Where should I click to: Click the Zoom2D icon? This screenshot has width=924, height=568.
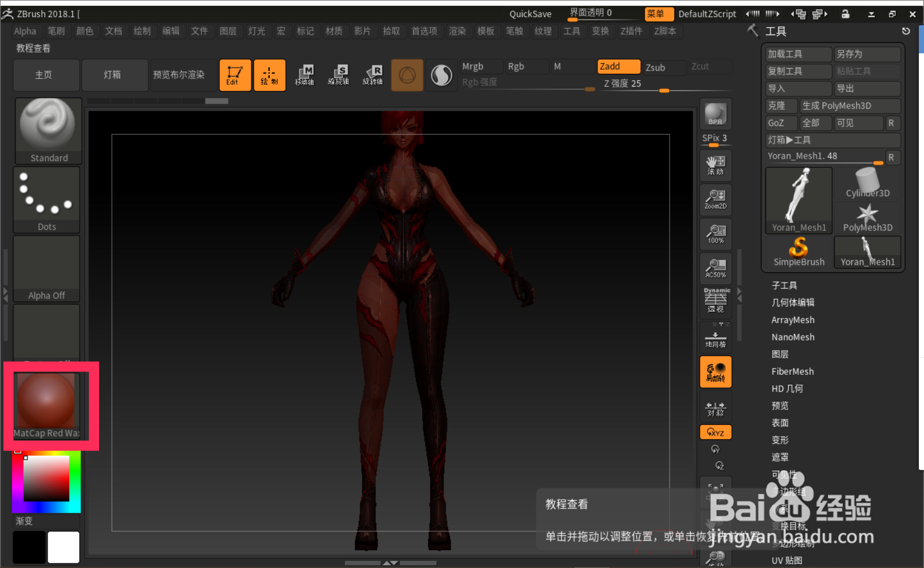(715, 199)
